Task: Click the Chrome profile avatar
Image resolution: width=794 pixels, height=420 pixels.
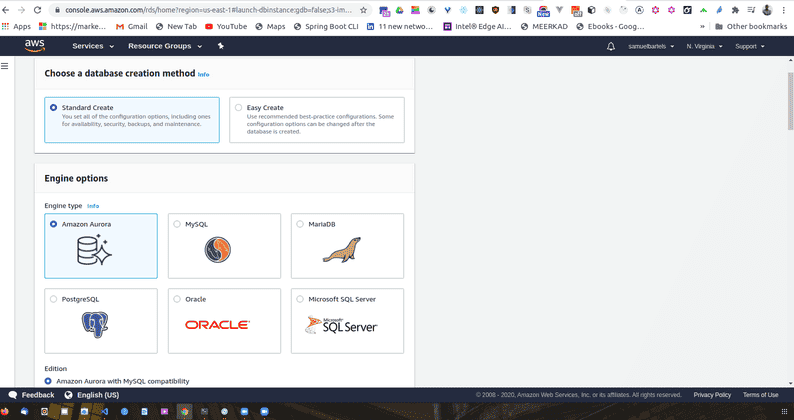Action: pyautogui.click(x=768, y=10)
